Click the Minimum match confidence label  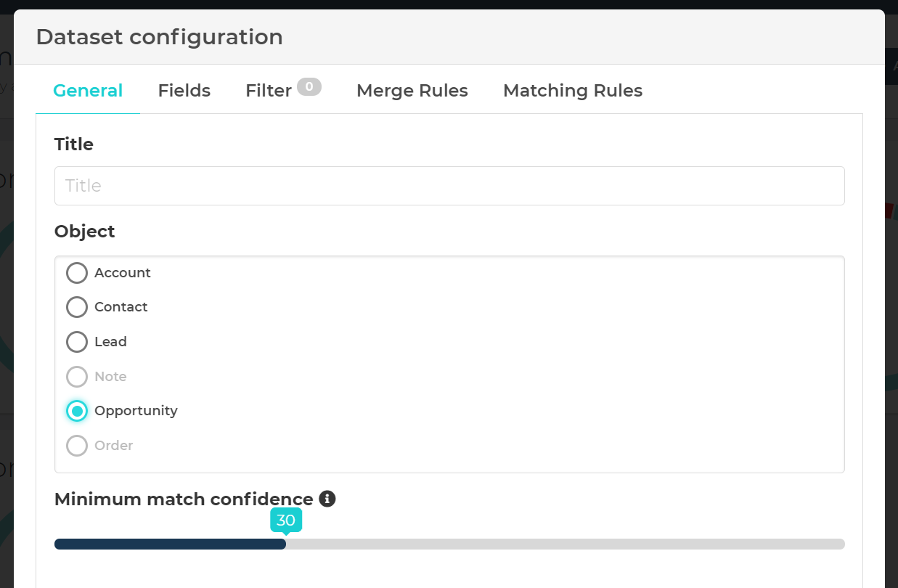[x=184, y=499]
